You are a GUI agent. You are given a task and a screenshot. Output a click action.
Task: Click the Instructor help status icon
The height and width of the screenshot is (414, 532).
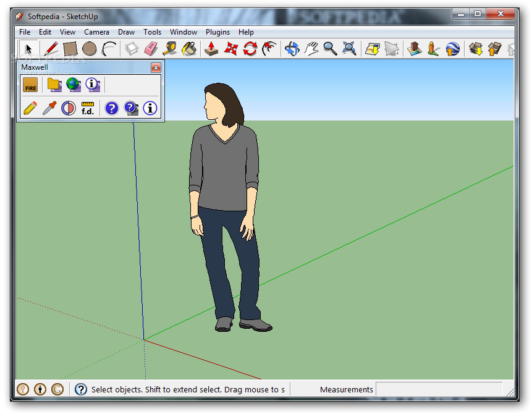point(81,389)
